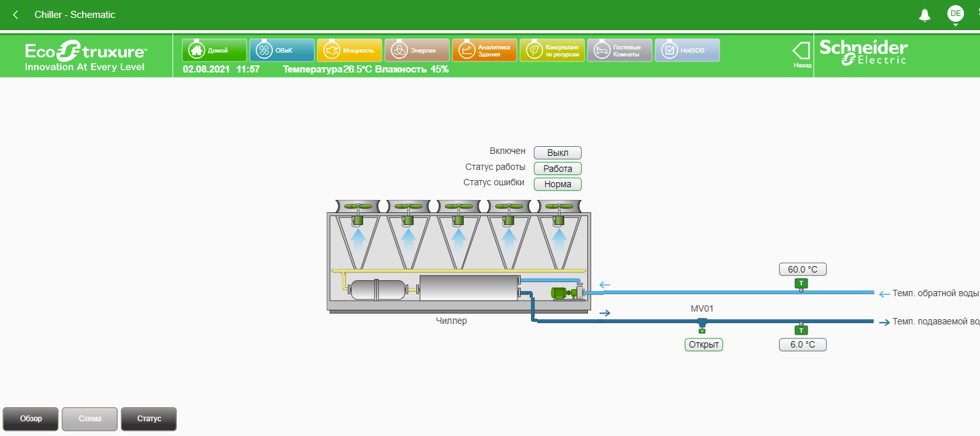Click the fifth chiller fan
This screenshot has height=436, width=980.
(x=559, y=207)
